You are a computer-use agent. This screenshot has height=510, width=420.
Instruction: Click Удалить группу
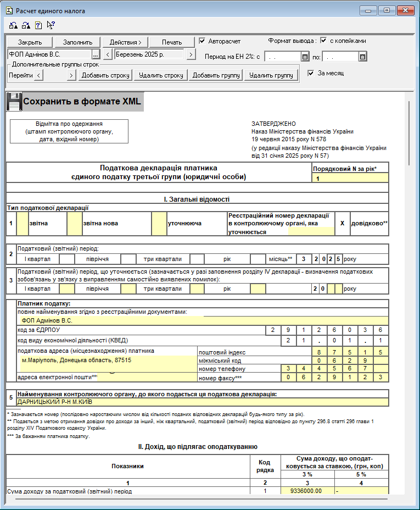coord(271,75)
